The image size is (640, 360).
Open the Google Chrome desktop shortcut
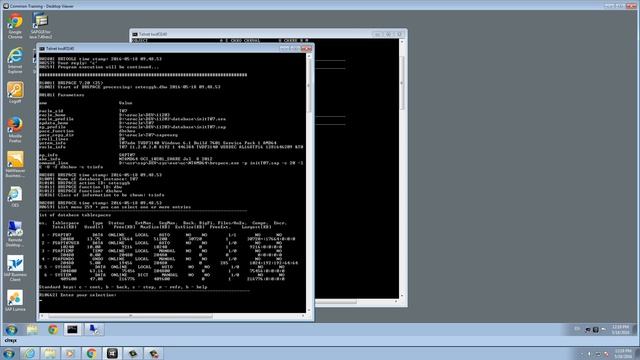15,25
